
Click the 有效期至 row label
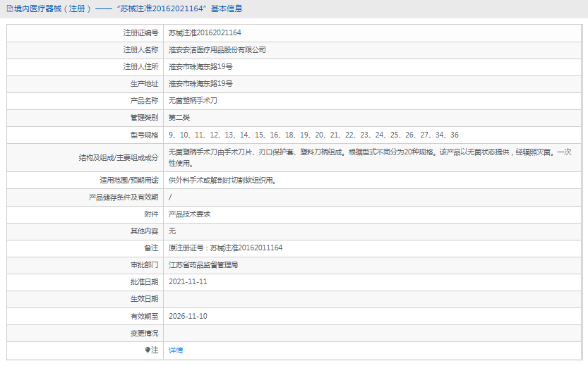tap(145, 316)
